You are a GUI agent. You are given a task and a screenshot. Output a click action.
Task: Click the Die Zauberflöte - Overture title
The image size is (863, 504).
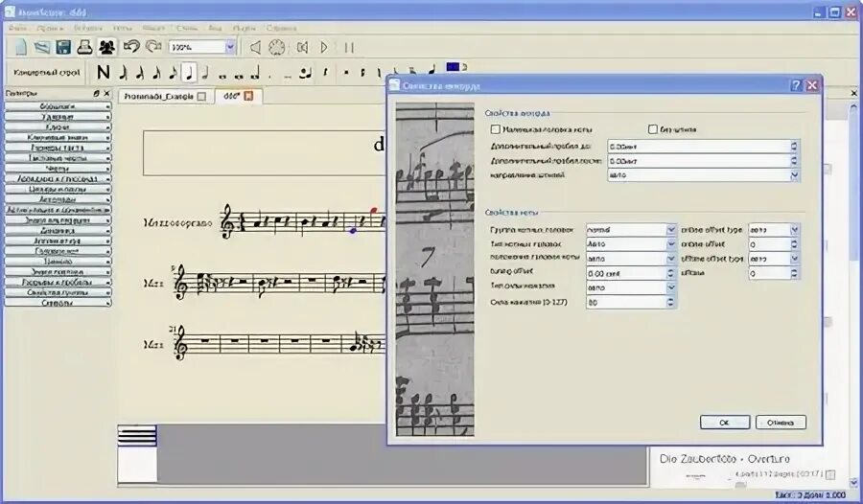click(x=724, y=458)
